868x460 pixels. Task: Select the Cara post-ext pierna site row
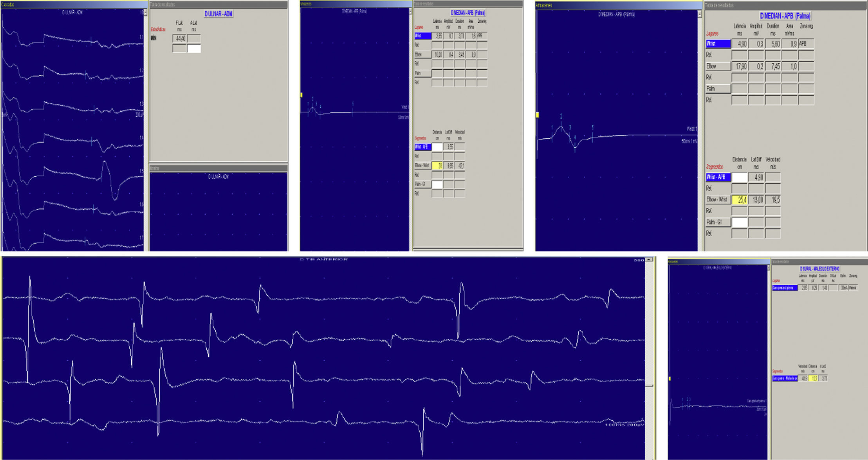pos(785,288)
